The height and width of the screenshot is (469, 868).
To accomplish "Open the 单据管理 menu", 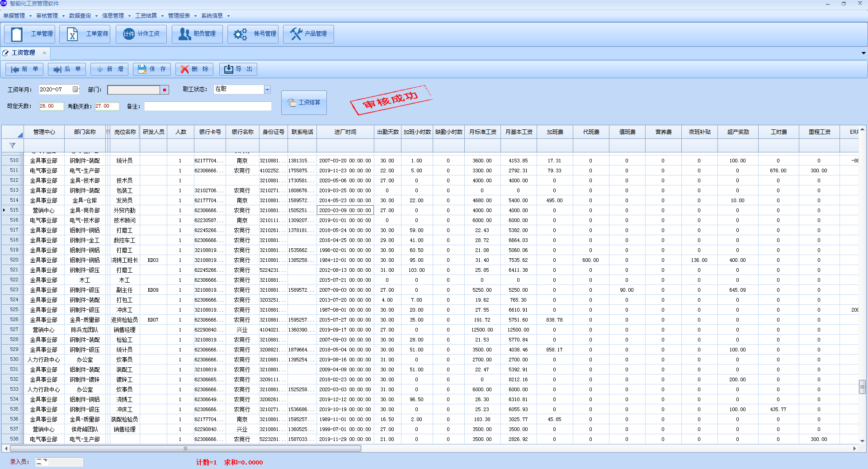I will (14, 16).
